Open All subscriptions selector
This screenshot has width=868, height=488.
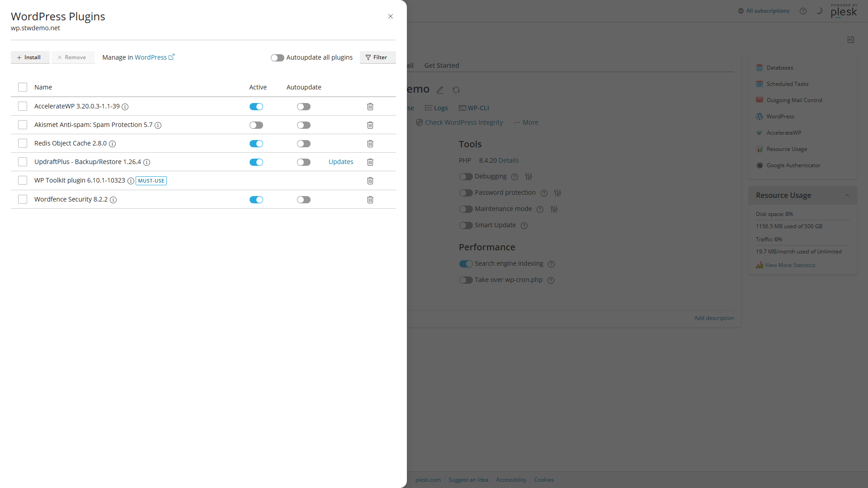[x=764, y=11]
